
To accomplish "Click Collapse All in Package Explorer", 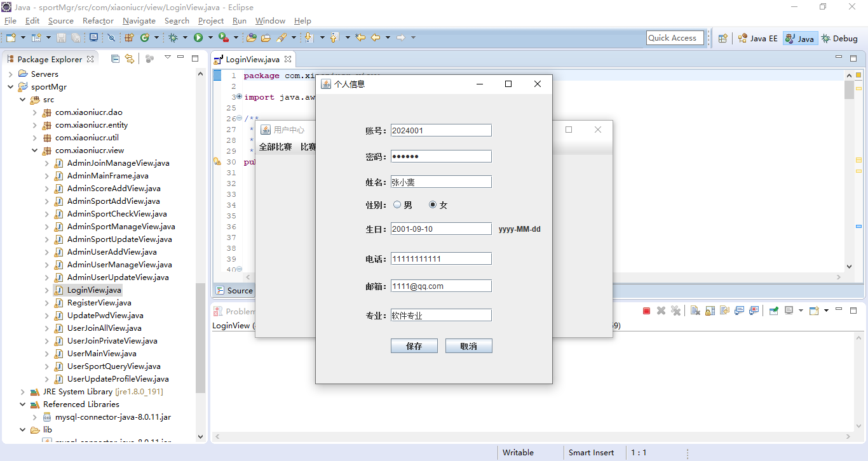I will click(115, 58).
